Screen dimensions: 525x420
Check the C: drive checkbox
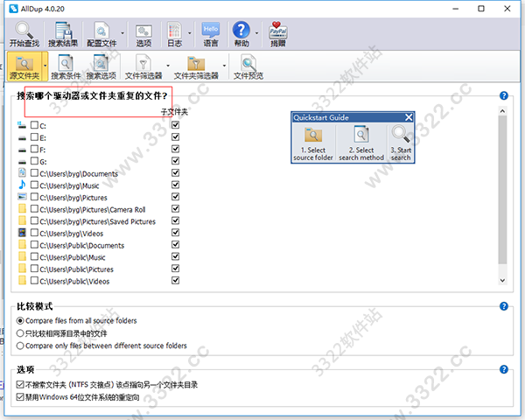(x=34, y=125)
